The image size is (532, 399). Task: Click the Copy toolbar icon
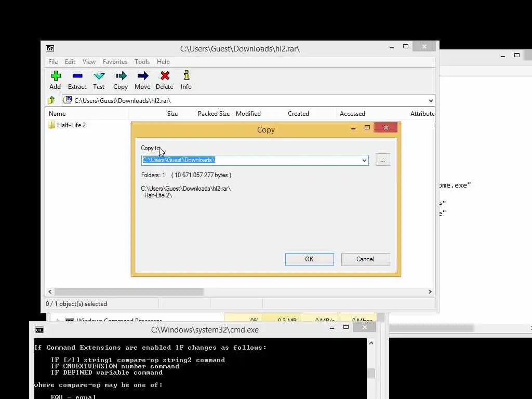coord(121,76)
